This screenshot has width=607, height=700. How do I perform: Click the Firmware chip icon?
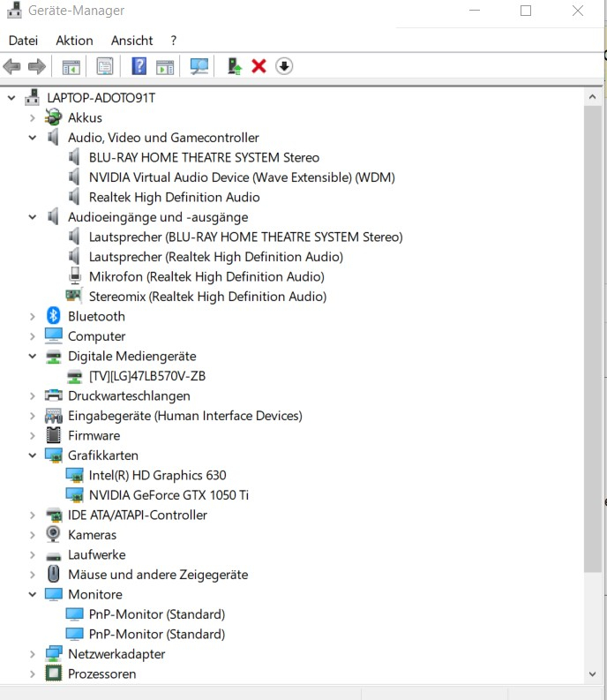(x=54, y=435)
